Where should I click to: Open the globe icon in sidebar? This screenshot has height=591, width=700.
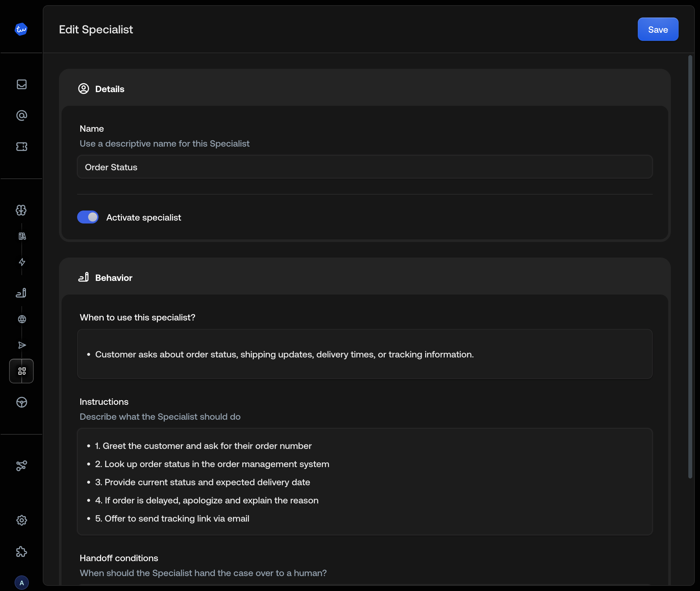[22, 319]
